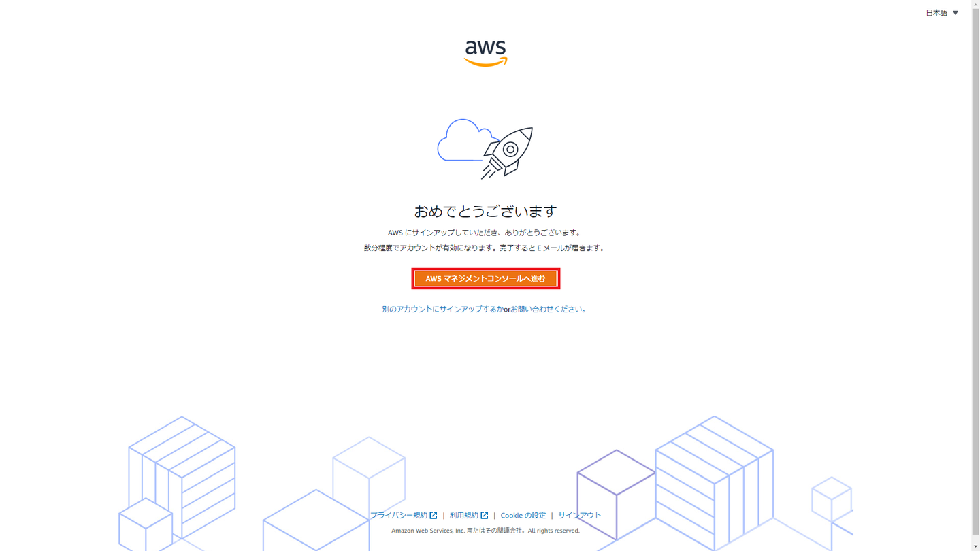This screenshot has height=551, width=980.
Task: Click external-link icon beside 利用規約
Action: pyautogui.click(x=485, y=516)
